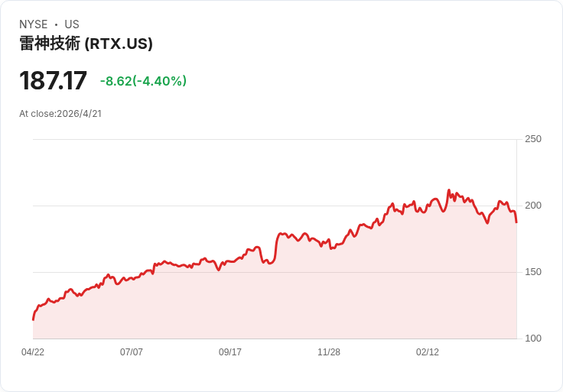Click the chart line's starting left point

(x=34, y=319)
